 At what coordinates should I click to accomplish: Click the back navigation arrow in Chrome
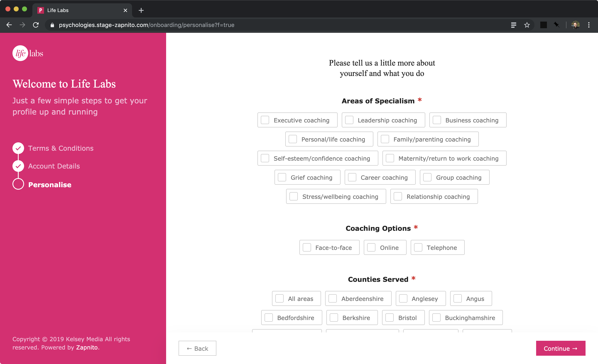[x=9, y=25]
